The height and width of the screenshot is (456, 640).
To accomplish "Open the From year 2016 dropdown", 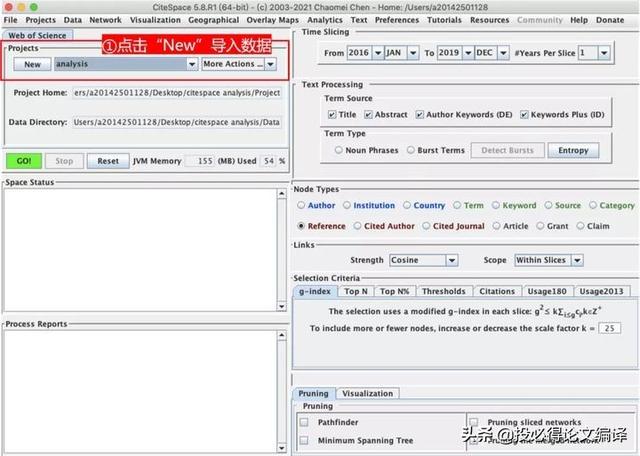I will click(x=378, y=53).
